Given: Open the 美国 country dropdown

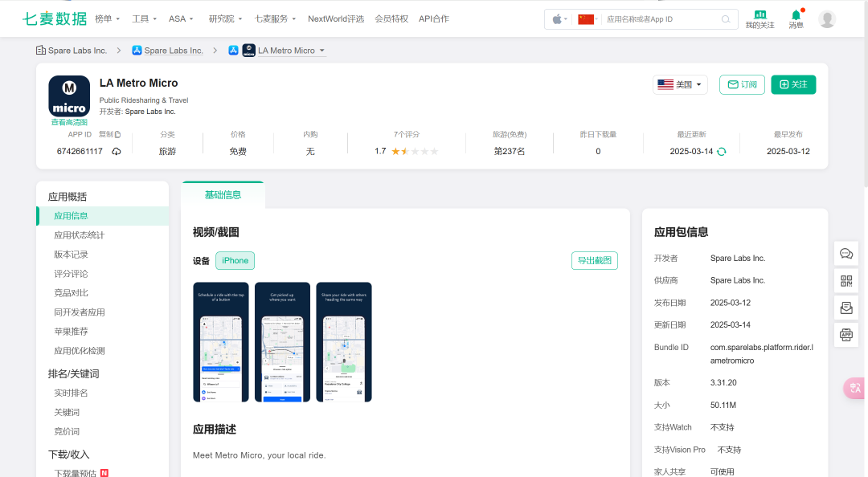Looking at the screenshot, I should point(680,84).
